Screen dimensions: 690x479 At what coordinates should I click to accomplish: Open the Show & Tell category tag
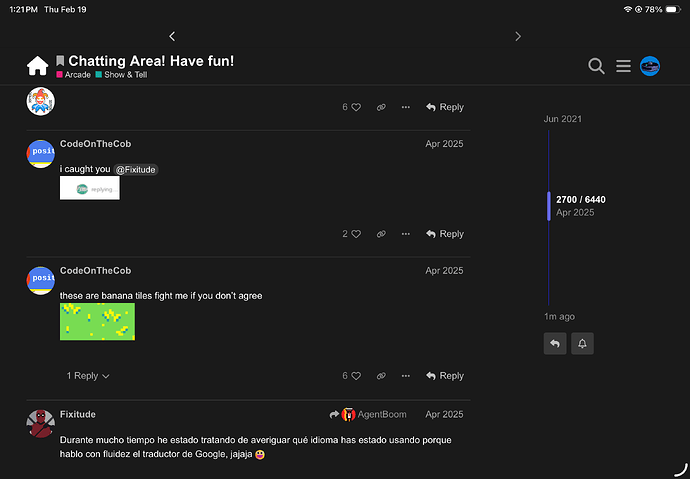pos(121,75)
